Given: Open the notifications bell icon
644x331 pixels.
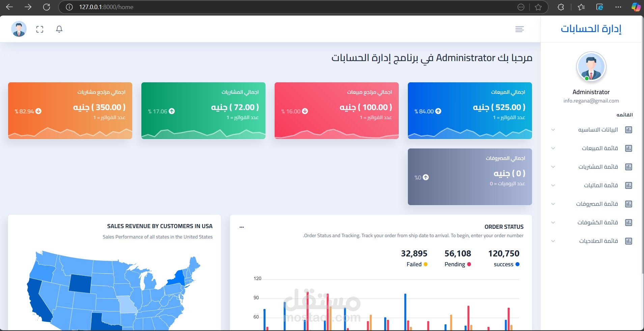Looking at the screenshot, I should pyautogui.click(x=59, y=29).
